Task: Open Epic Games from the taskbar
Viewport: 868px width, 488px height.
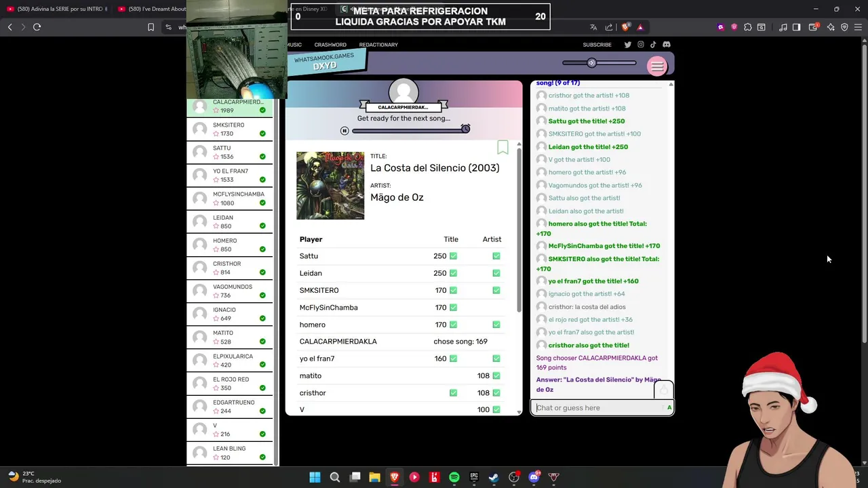Action: tap(474, 477)
